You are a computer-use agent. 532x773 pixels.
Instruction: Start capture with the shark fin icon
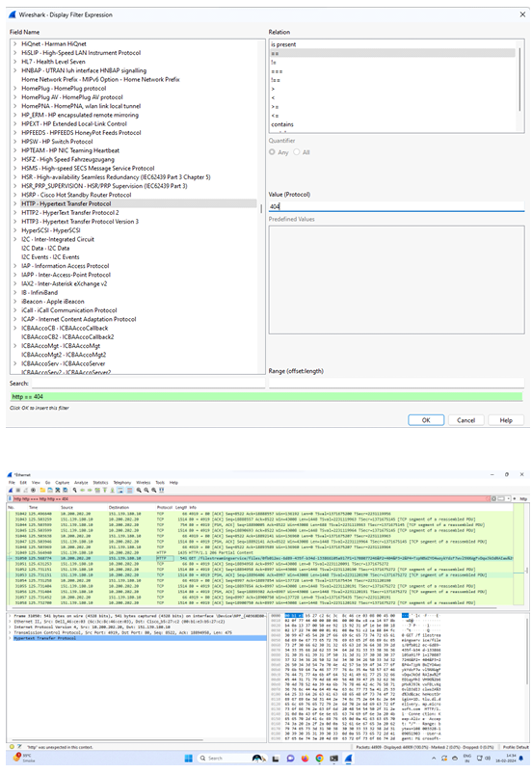(x=11, y=491)
